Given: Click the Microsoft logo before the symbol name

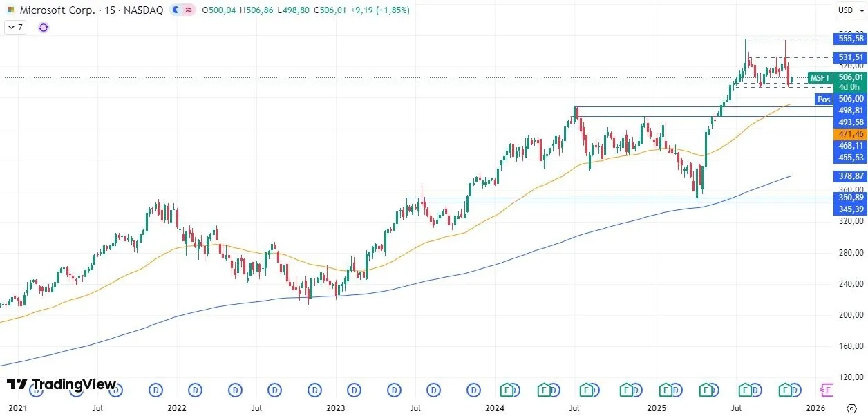Looking at the screenshot, I should coord(10,10).
